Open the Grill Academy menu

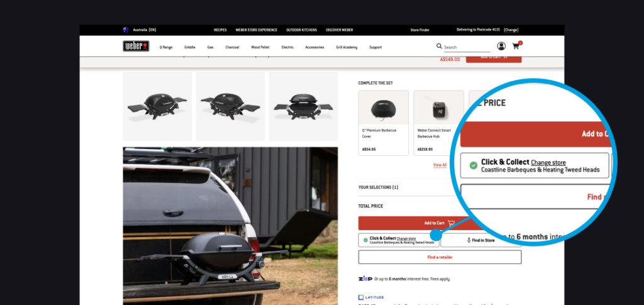[347, 47]
